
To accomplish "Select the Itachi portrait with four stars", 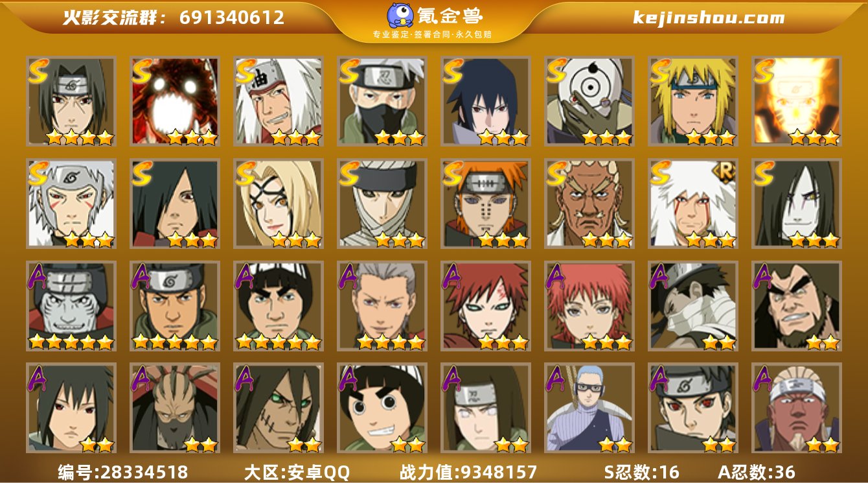I will pos(71,100).
